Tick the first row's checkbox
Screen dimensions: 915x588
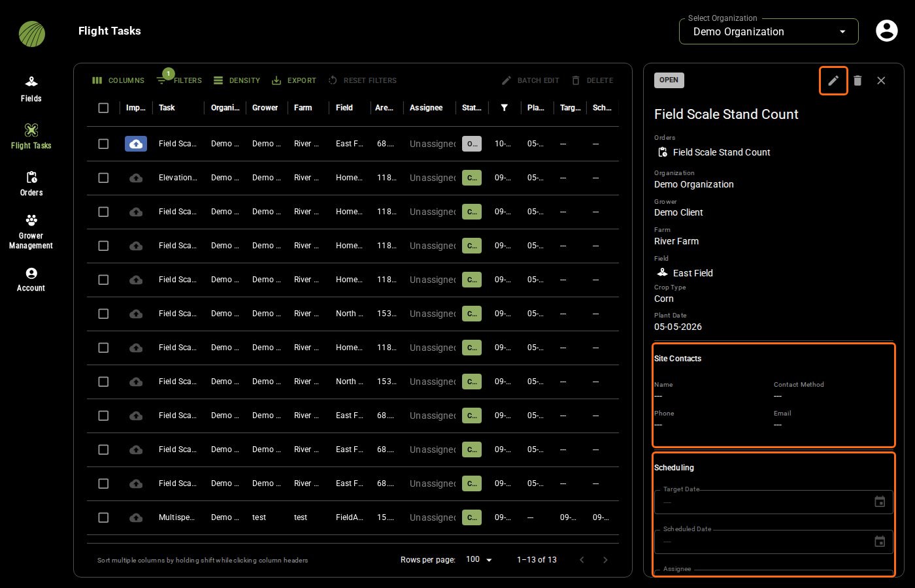[103, 144]
